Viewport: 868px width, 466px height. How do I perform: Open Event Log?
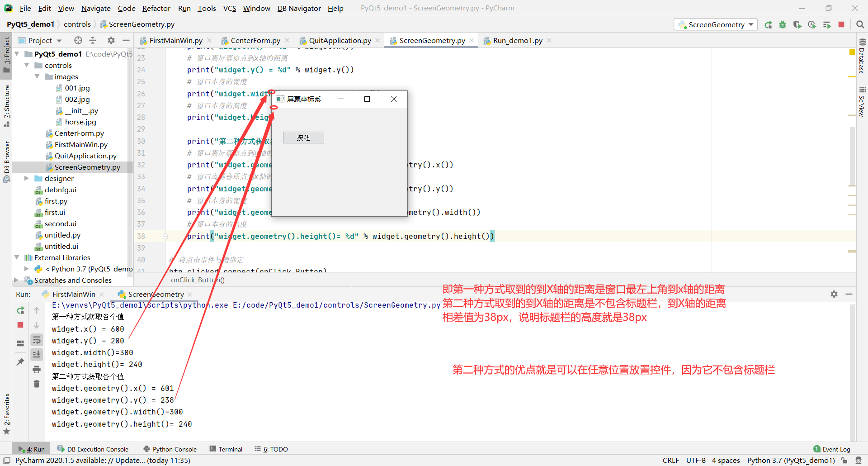(x=832, y=449)
